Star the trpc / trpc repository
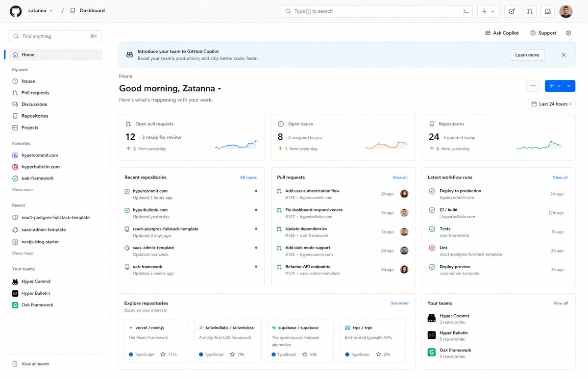The height and width of the screenshot is (380, 588). 378,354
